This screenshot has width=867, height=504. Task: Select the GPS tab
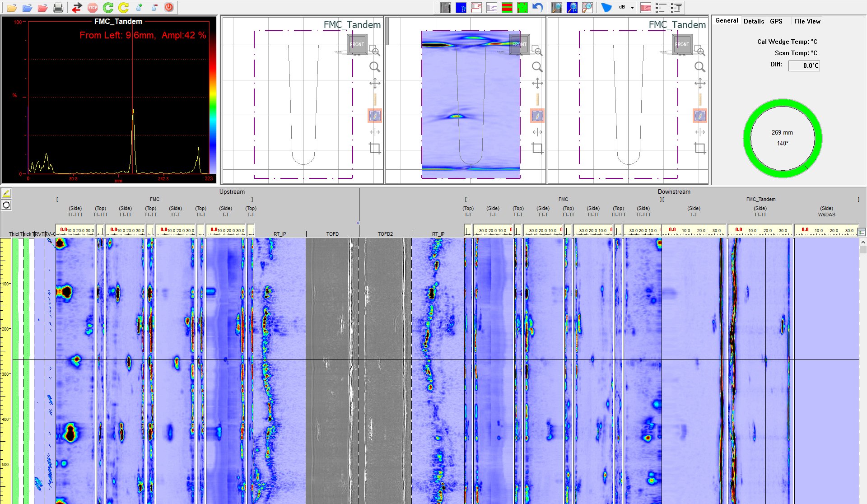coord(776,21)
